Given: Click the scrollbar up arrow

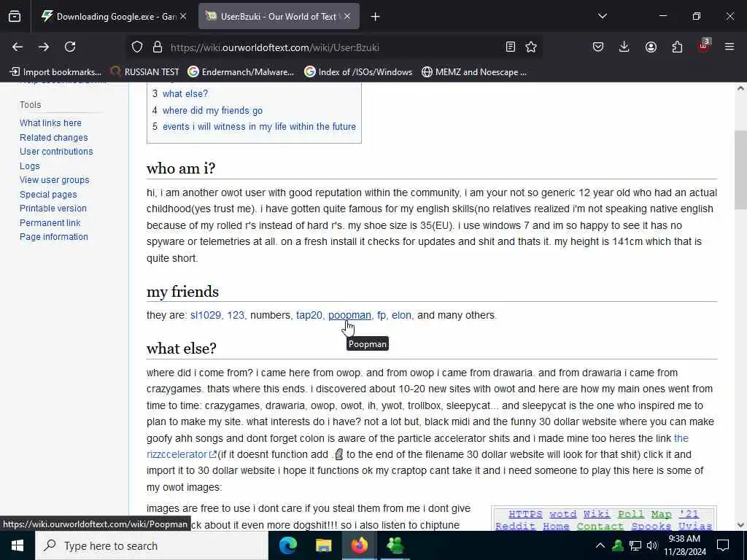Looking at the screenshot, I should [x=740, y=88].
